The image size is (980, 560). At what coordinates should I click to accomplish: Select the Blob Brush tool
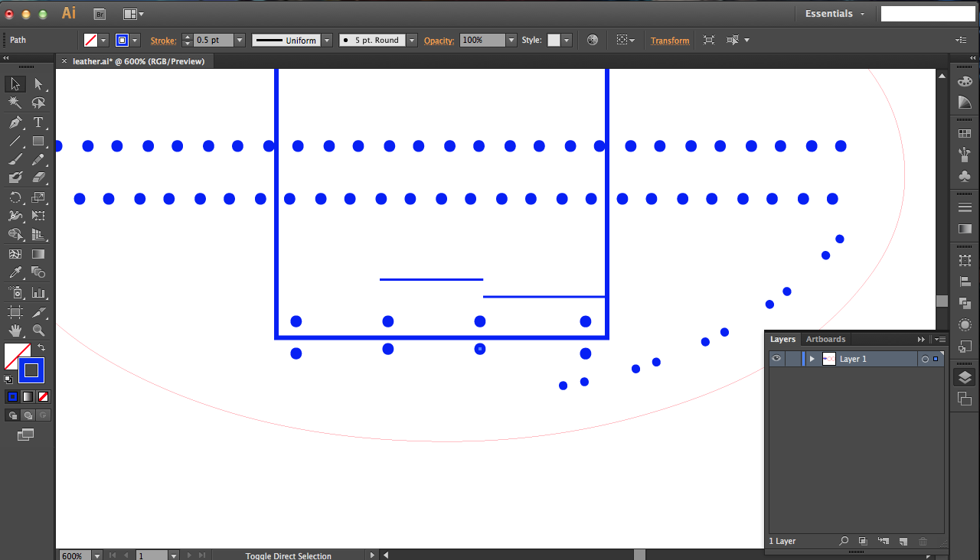(x=15, y=177)
